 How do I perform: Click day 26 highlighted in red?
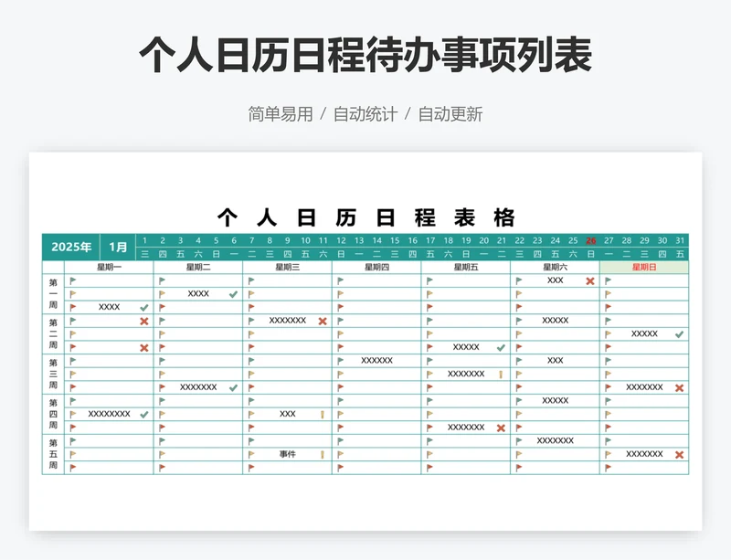(x=590, y=240)
